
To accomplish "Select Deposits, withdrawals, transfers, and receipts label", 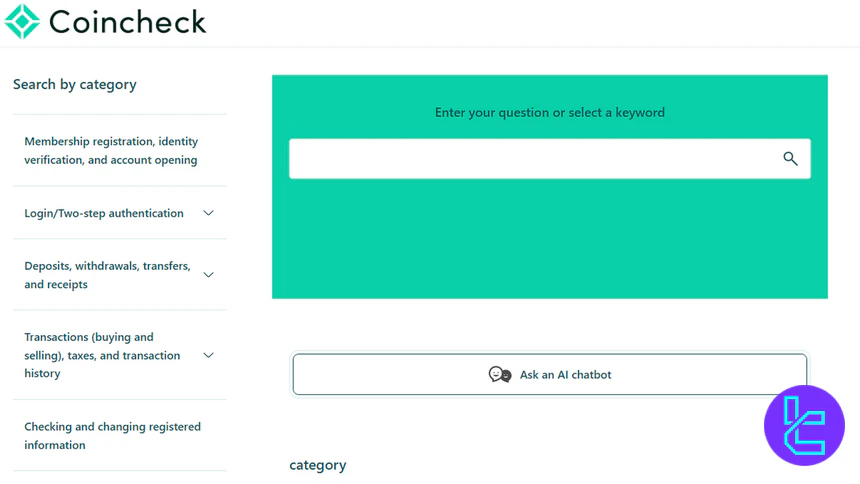I will click(107, 275).
